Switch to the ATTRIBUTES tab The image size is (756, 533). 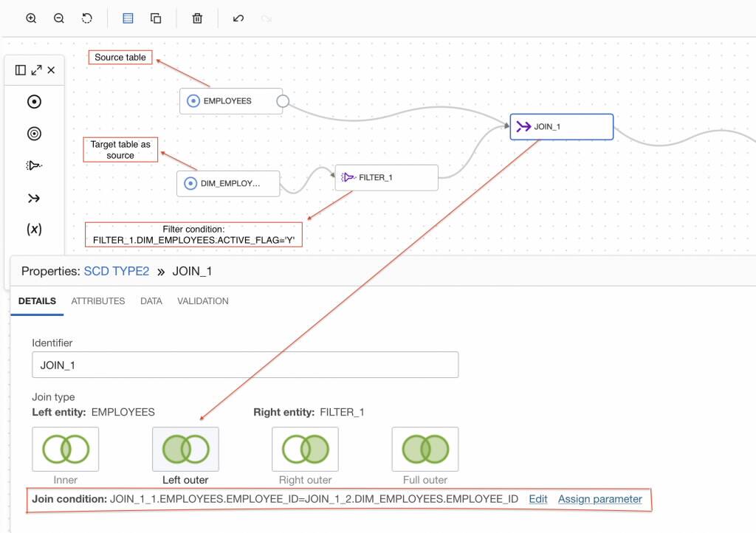(97, 301)
